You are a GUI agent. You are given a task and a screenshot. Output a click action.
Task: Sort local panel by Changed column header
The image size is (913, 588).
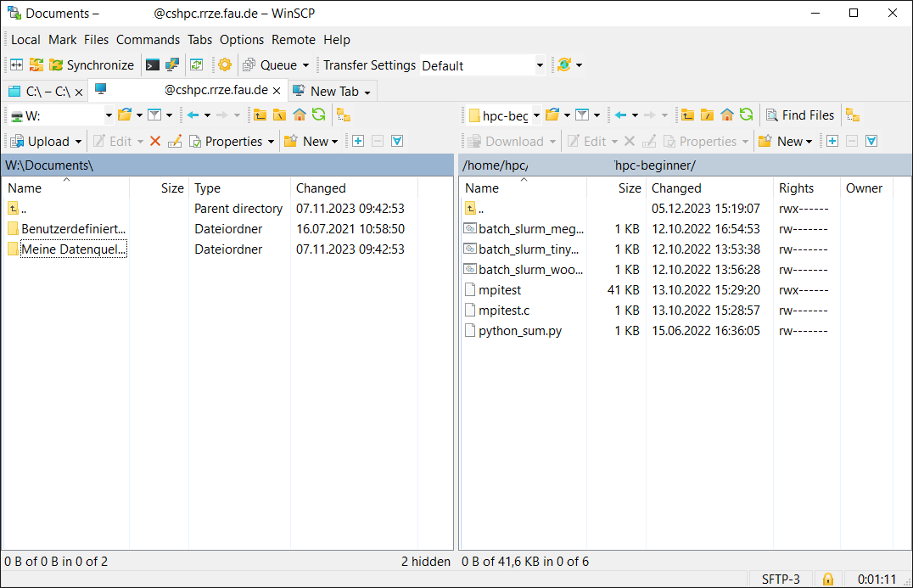(x=354, y=188)
